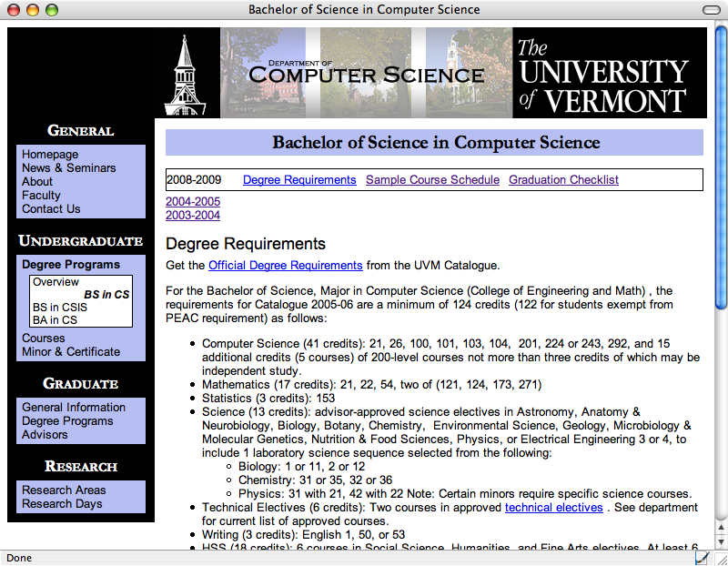728x566 pixels.
Task: Open the Homepage link in sidebar
Action: 50,154
